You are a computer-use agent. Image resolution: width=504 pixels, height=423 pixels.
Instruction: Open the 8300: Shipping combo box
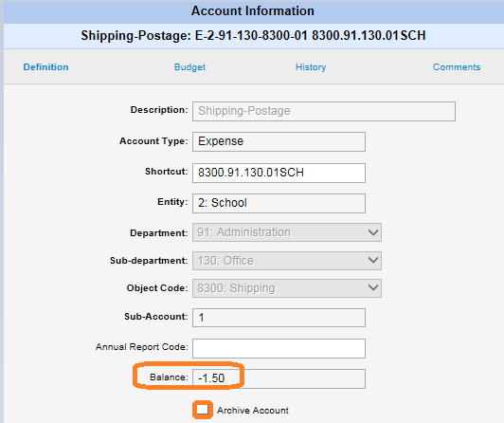287,288
